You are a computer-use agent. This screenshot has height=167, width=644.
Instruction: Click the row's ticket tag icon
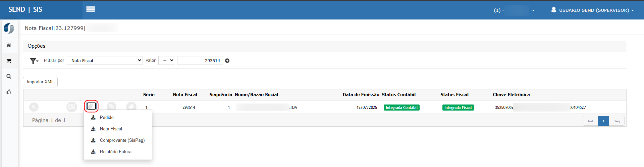click(131, 107)
